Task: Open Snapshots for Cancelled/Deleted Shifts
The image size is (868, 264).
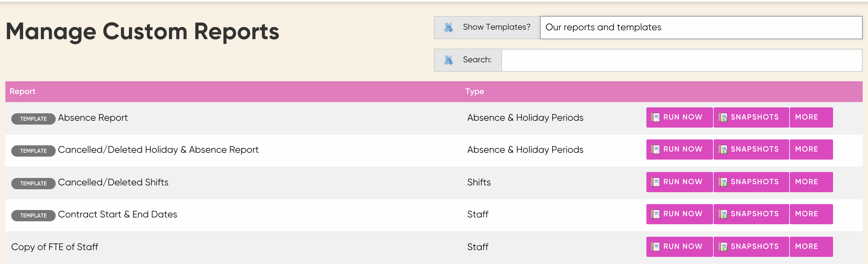Action: (751, 182)
